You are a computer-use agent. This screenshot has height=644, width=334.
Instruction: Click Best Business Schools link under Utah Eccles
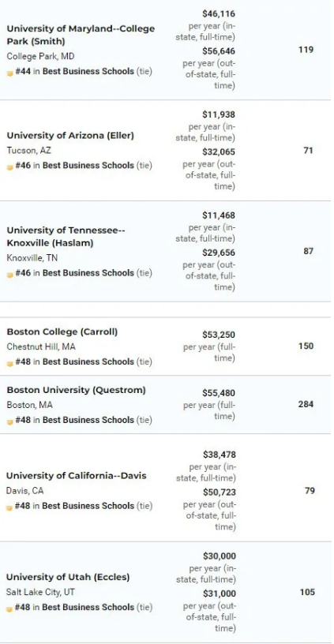88,607
